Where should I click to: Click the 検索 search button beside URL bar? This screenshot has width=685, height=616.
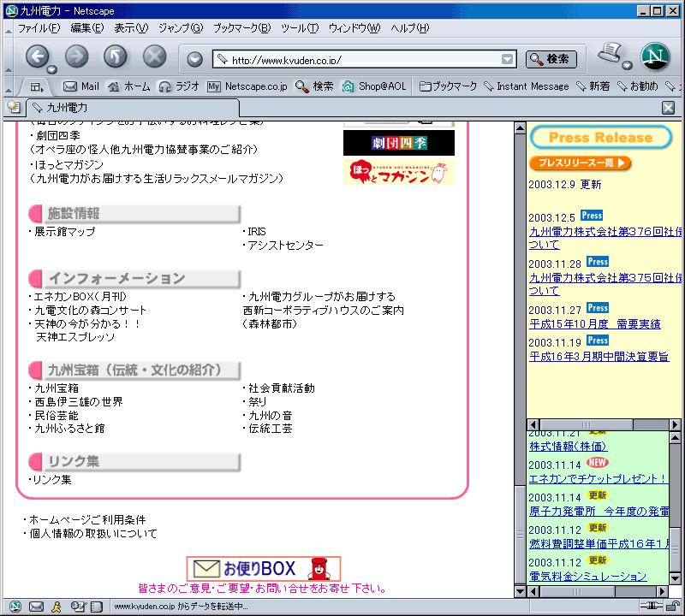pos(551,59)
